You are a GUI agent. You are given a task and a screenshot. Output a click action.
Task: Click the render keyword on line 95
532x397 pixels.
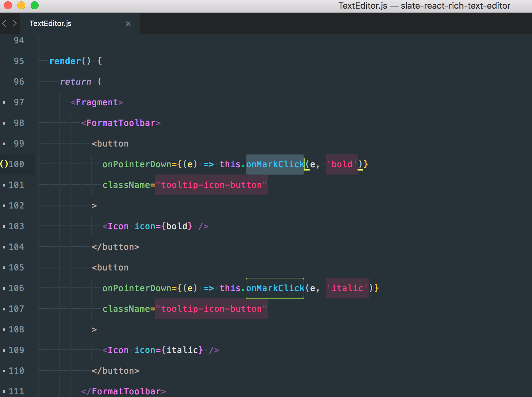coord(65,61)
